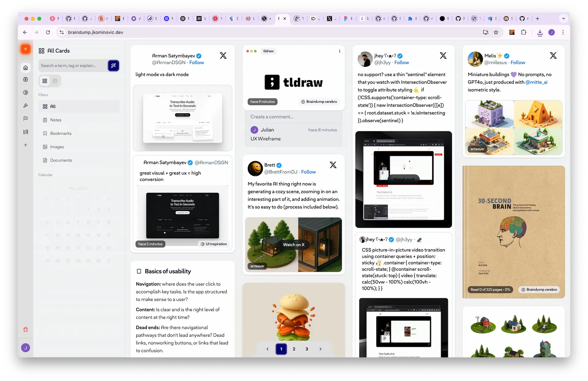This screenshot has width=588, height=381.
Task: Click the plus icon in left sidebar
Action: pyautogui.click(x=26, y=145)
